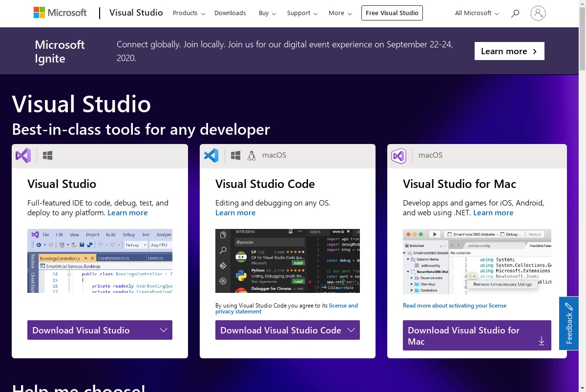Click the Visual Studio brand link in header
Image resolution: width=586 pixels, height=392 pixels.
click(x=136, y=13)
